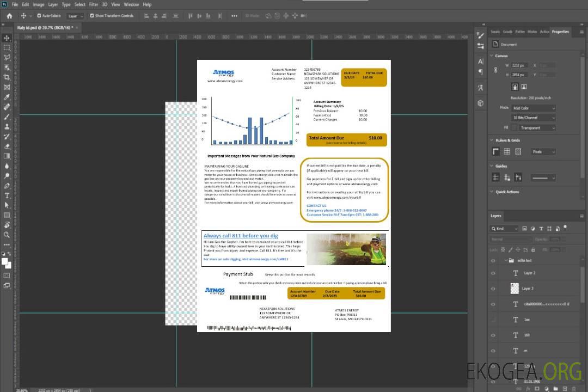Select the Eraser tool

pos(7,146)
